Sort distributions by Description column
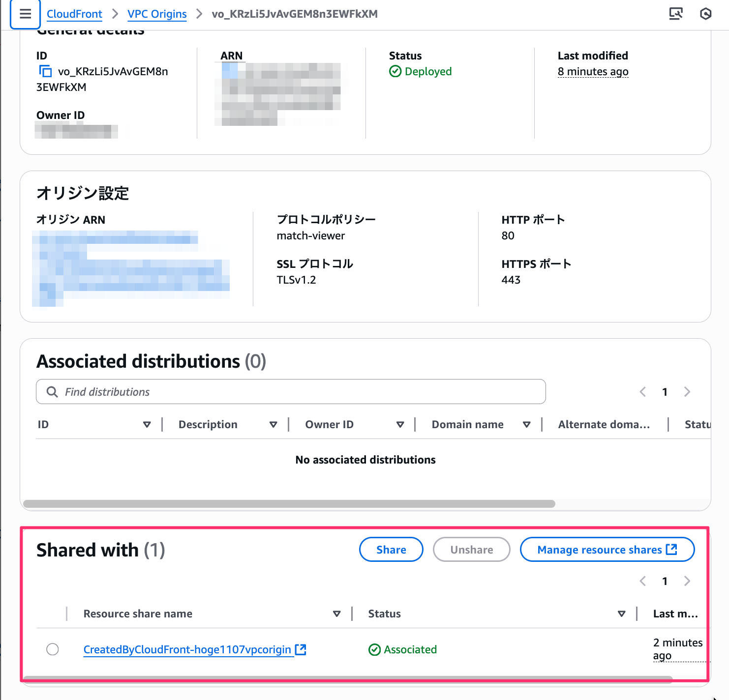The width and height of the screenshot is (729, 700). coord(273,425)
